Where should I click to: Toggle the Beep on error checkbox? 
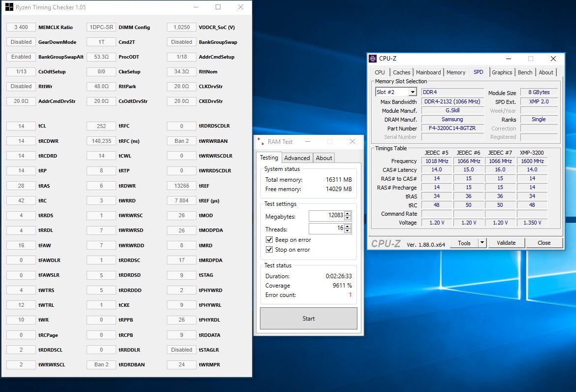coord(269,239)
